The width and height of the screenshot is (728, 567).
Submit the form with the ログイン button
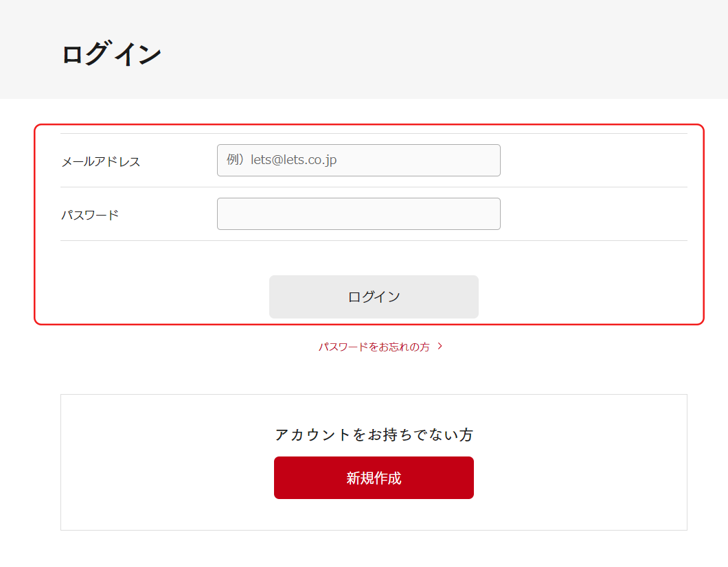coord(374,297)
